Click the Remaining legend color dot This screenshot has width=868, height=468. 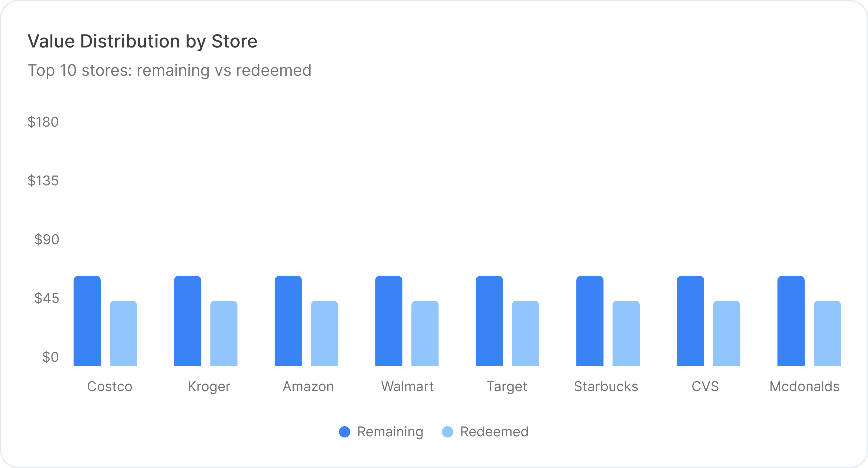(x=344, y=432)
